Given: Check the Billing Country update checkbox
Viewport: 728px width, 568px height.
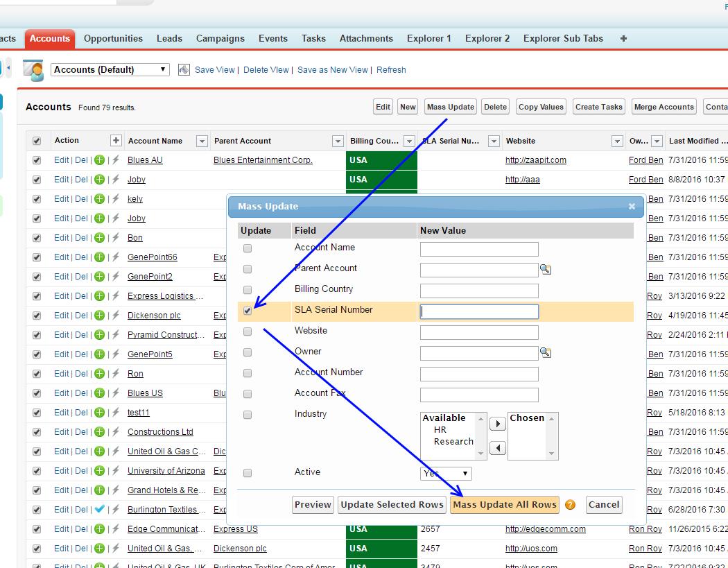Looking at the screenshot, I should point(248,290).
